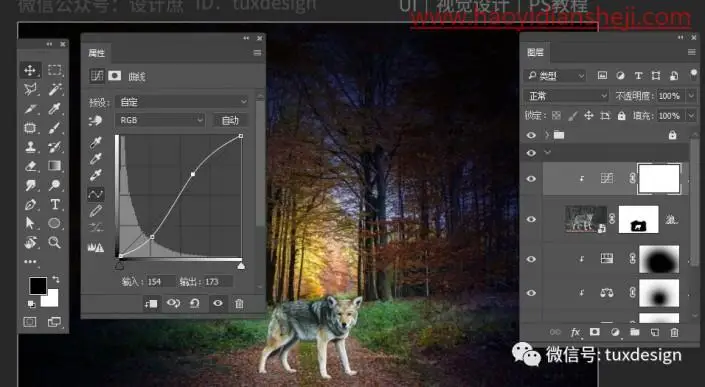The image size is (705, 387).
Task: Delete the curves adjustment via trash icon
Action: pyautogui.click(x=239, y=303)
